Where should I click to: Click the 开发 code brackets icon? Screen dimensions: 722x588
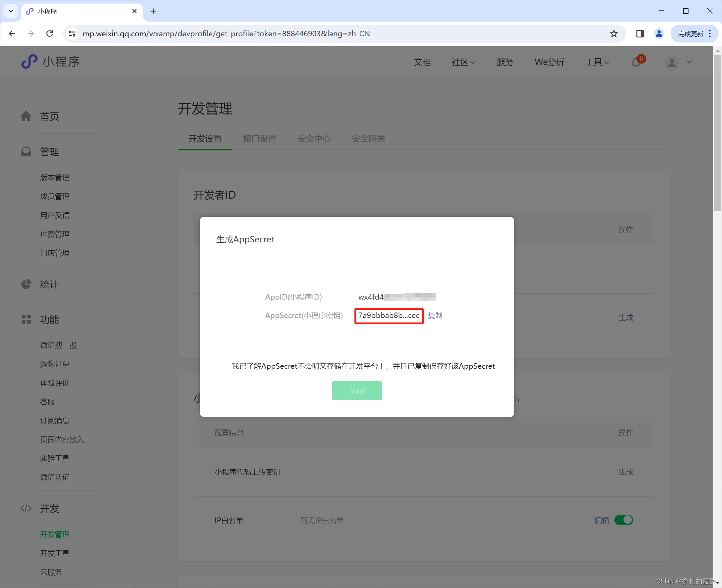click(x=26, y=508)
